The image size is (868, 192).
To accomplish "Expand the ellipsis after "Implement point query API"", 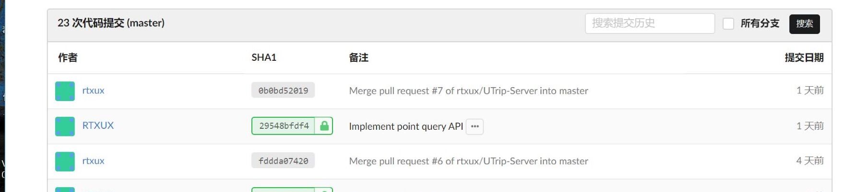I will (475, 126).
